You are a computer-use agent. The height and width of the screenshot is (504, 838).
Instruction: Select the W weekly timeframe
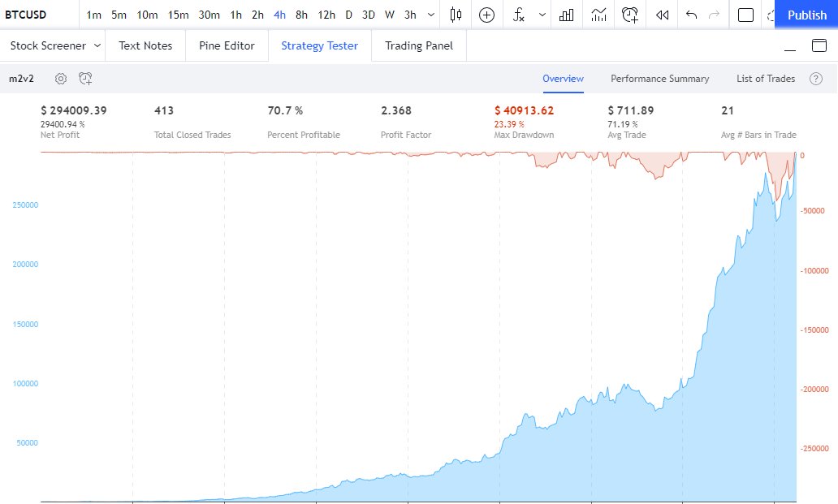coord(390,15)
